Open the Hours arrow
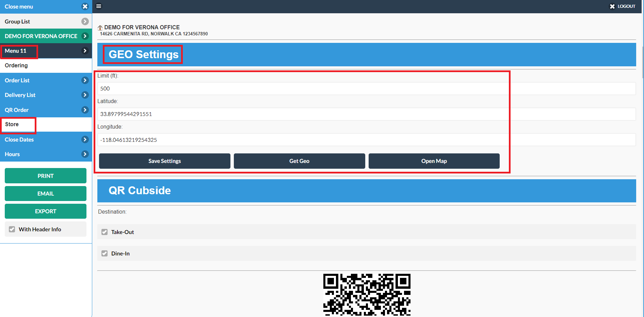 coord(85,154)
